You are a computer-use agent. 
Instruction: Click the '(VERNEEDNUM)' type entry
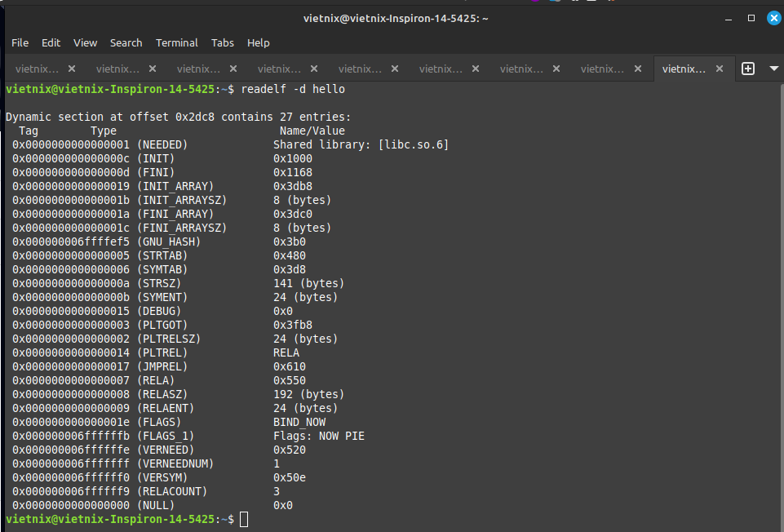(175, 464)
